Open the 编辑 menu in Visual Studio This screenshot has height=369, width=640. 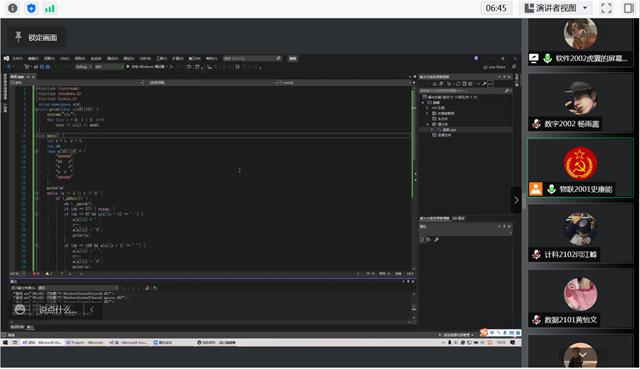pos(33,58)
